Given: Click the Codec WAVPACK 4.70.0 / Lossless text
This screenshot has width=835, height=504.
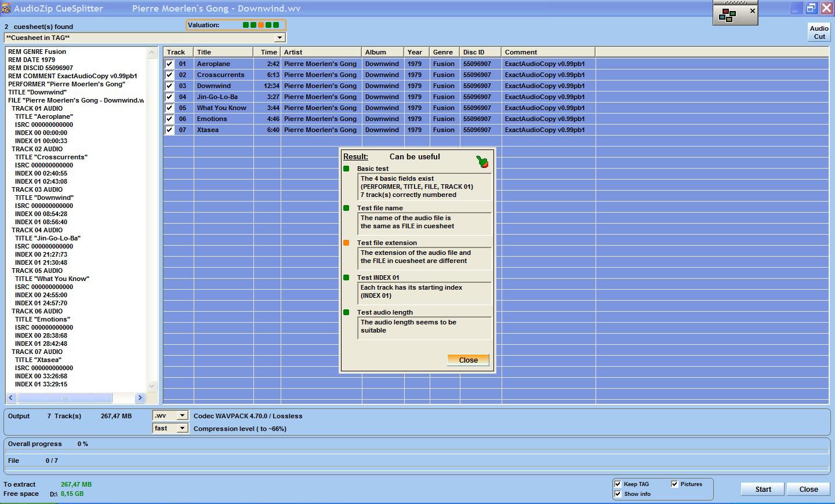Looking at the screenshot, I should click(x=248, y=416).
